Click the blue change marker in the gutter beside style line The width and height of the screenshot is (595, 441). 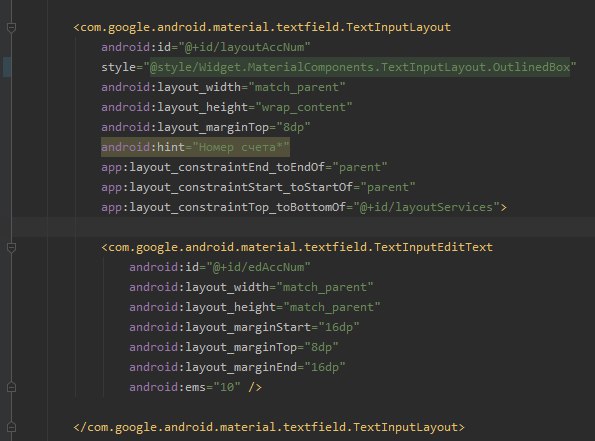[x=7, y=67]
